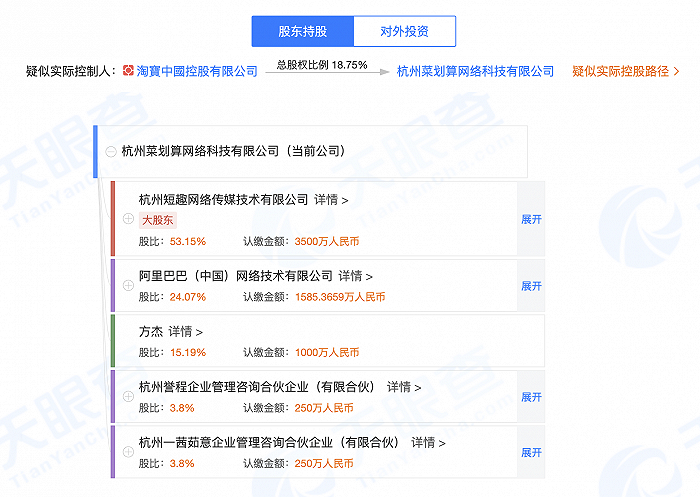Collapse the 杭州菜划算网络科技有限公司 (当前公司) node
This screenshot has width=700, height=497.
tap(111, 152)
